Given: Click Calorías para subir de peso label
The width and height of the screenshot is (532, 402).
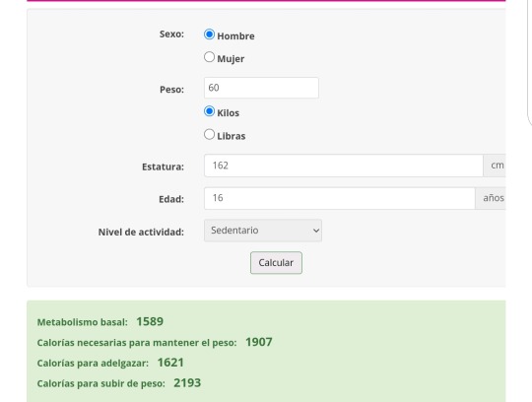Looking at the screenshot, I should [101, 383].
